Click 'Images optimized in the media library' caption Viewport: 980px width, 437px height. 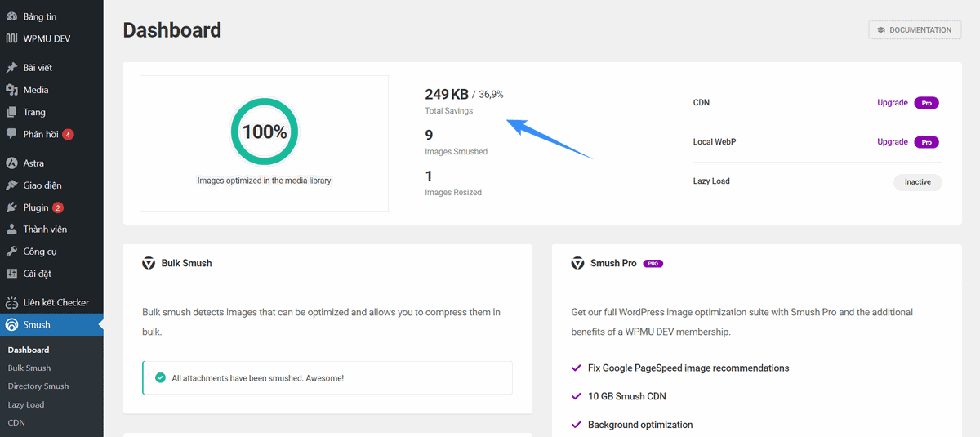coord(265,181)
